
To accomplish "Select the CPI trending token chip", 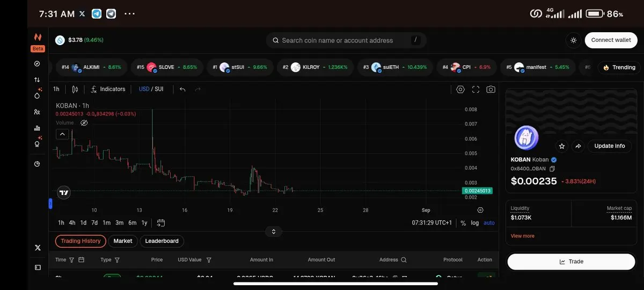I will [467, 67].
